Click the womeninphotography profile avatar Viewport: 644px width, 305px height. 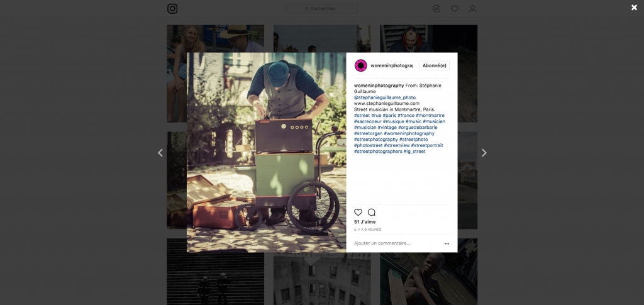pos(360,65)
